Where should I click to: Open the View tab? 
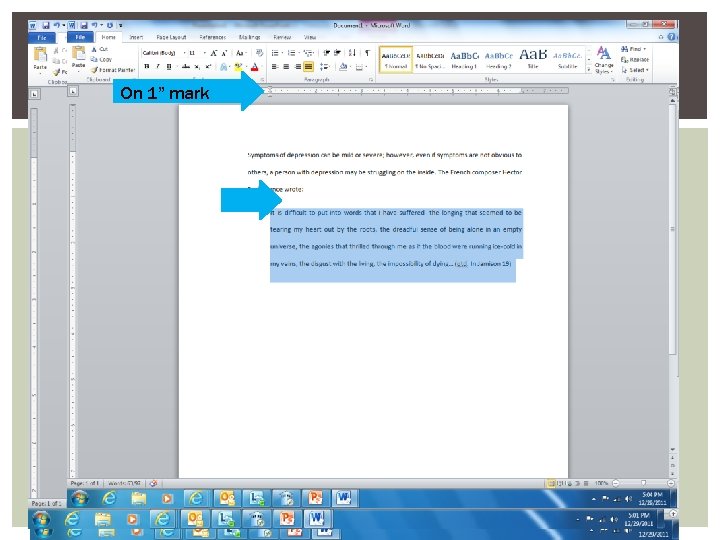tap(310, 37)
